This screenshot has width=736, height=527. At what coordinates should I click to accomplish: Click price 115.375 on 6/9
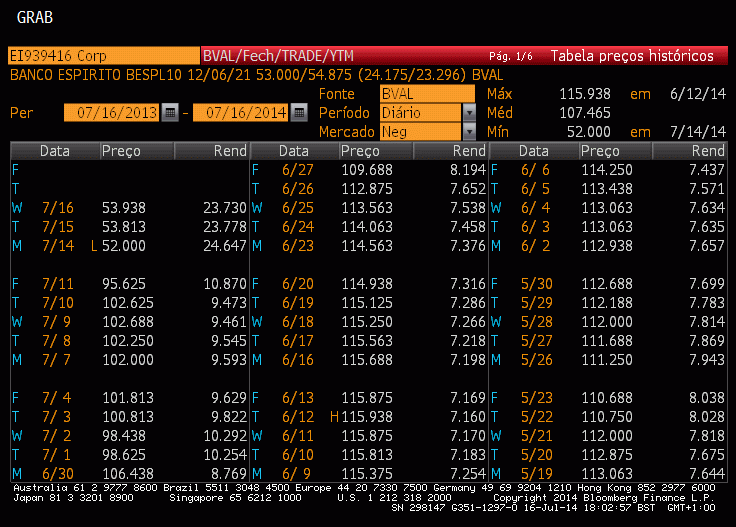(367, 474)
